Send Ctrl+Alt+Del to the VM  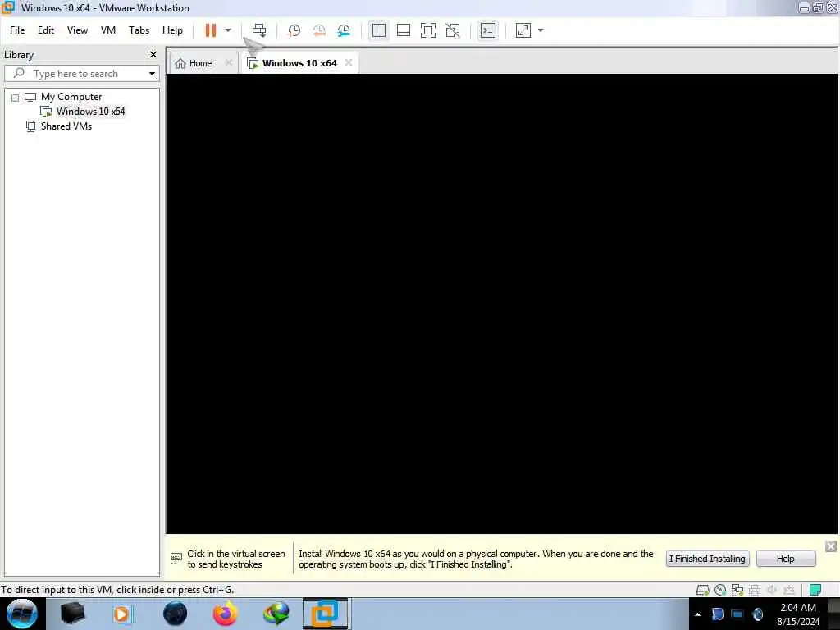(259, 30)
